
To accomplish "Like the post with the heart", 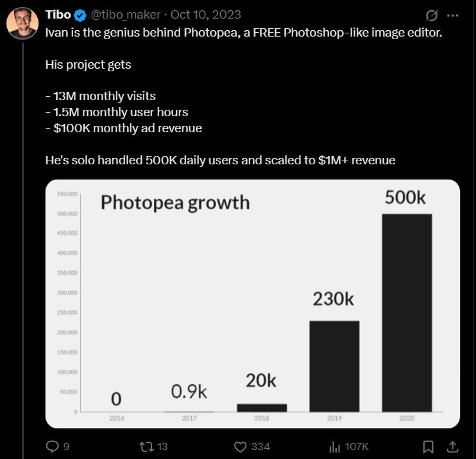I will point(241,446).
